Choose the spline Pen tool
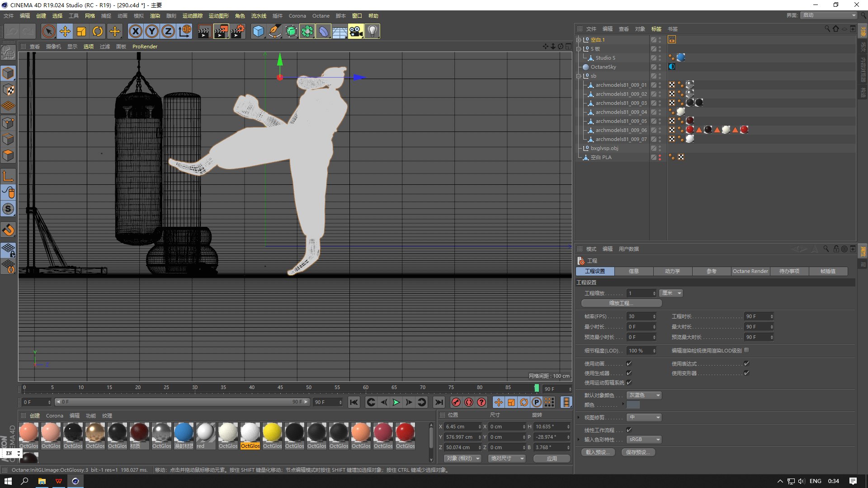The height and width of the screenshot is (488, 868). (274, 32)
